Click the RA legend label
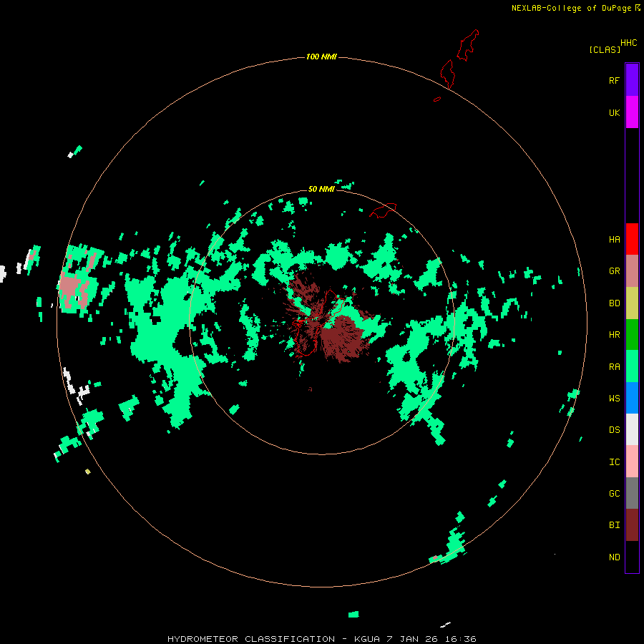Viewport: 644px width, 644px height. pos(614,367)
